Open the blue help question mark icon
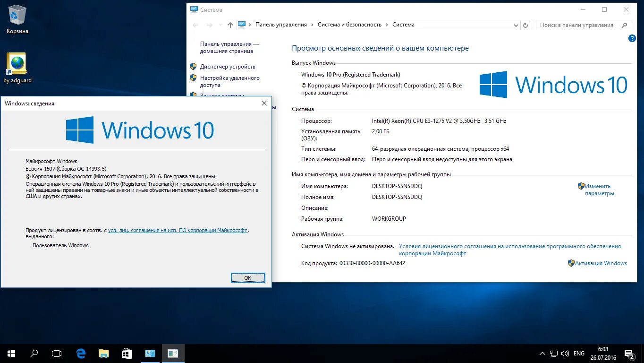The width and height of the screenshot is (644, 363). coord(632,39)
